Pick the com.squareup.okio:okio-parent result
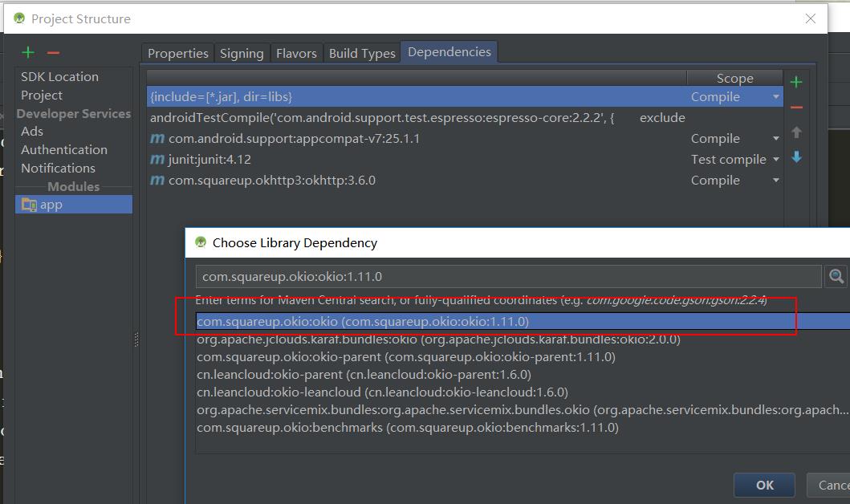 tap(405, 357)
